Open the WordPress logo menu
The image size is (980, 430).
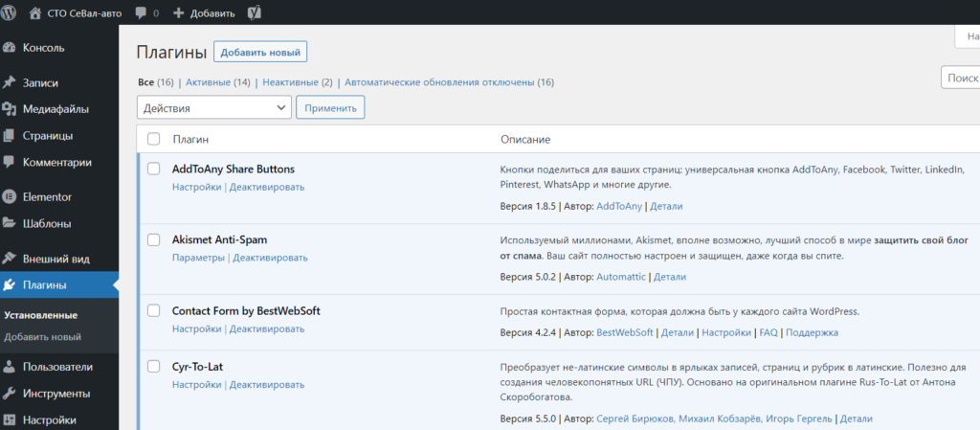[x=9, y=12]
